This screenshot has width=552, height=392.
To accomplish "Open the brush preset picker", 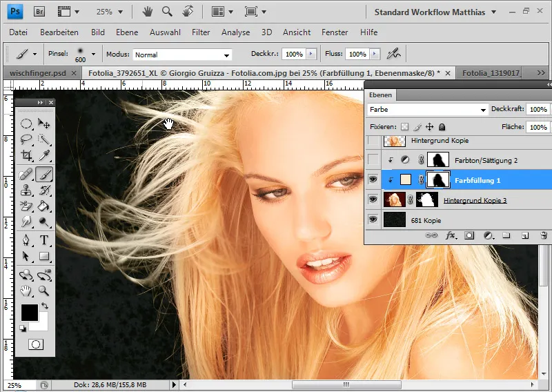I will 93,55.
